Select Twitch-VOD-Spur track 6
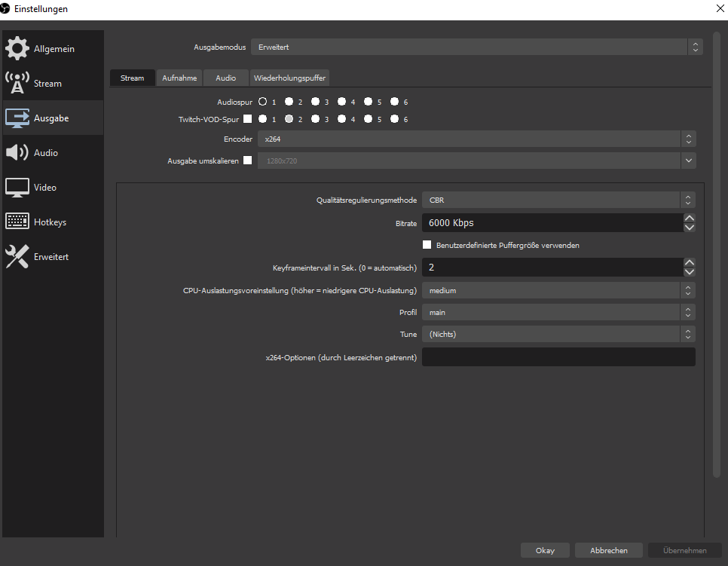Image resolution: width=728 pixels, height=566 pixels. (x=395, y=119)
